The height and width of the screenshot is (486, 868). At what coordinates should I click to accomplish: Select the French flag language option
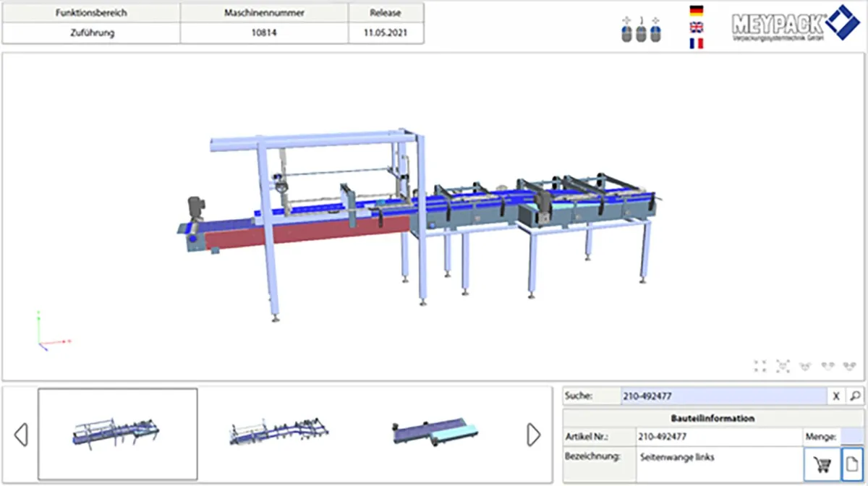coord(697,43)
